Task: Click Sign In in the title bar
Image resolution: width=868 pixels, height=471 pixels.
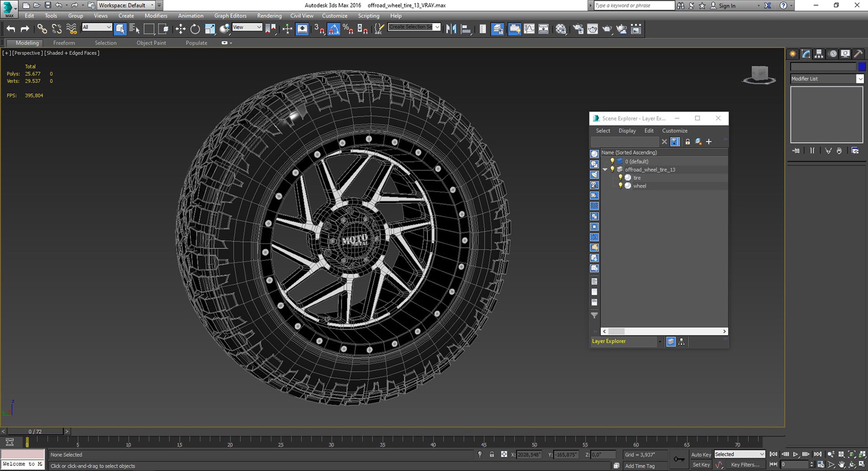Action: coord(727,5)
